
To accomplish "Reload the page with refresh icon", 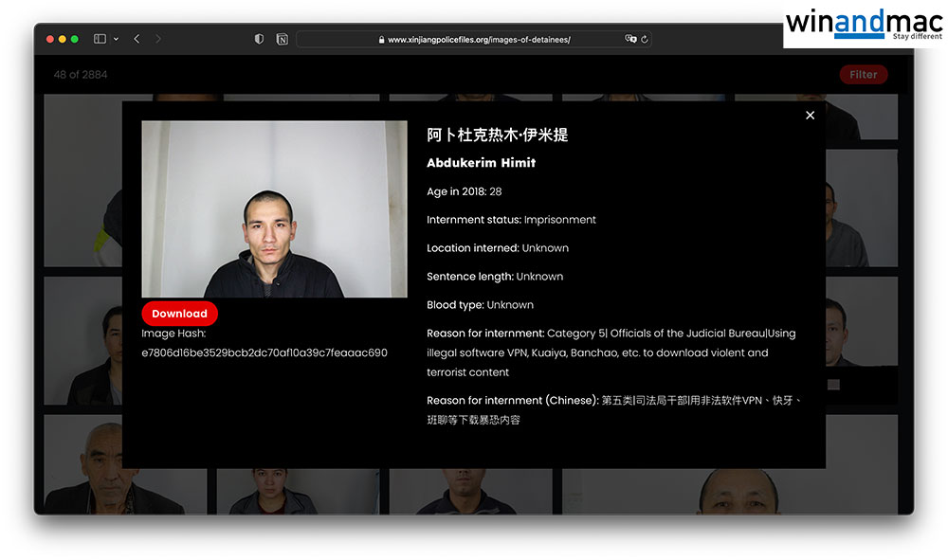I will pos(645,39).
